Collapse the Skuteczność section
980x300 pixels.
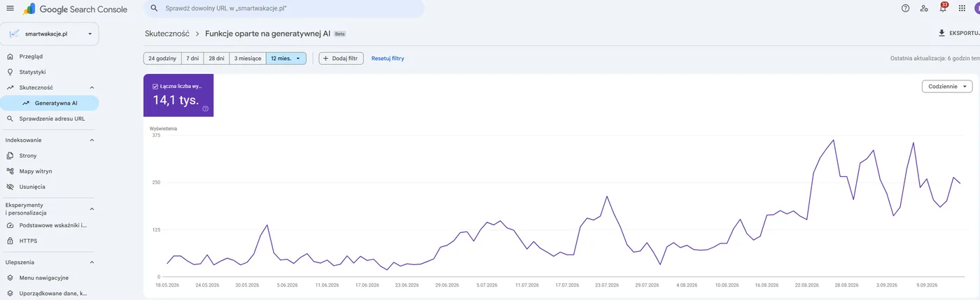click(92, 87)
